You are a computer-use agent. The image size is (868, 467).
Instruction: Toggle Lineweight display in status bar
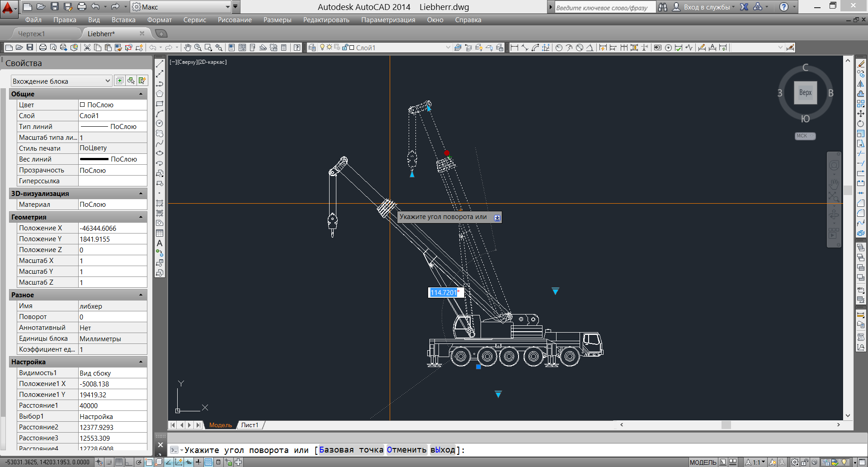tap(198, 462)
